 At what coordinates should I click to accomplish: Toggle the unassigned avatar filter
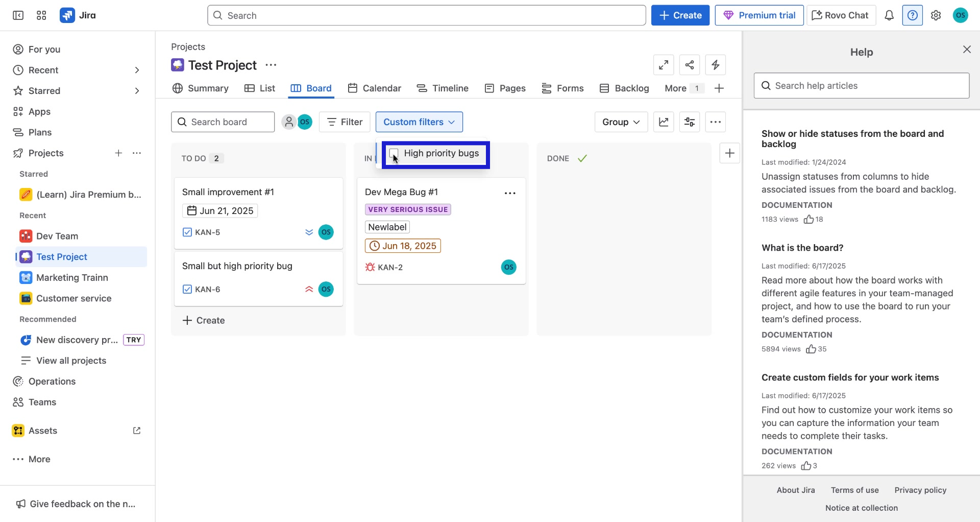pyautogui.click(x=289, y=122)
